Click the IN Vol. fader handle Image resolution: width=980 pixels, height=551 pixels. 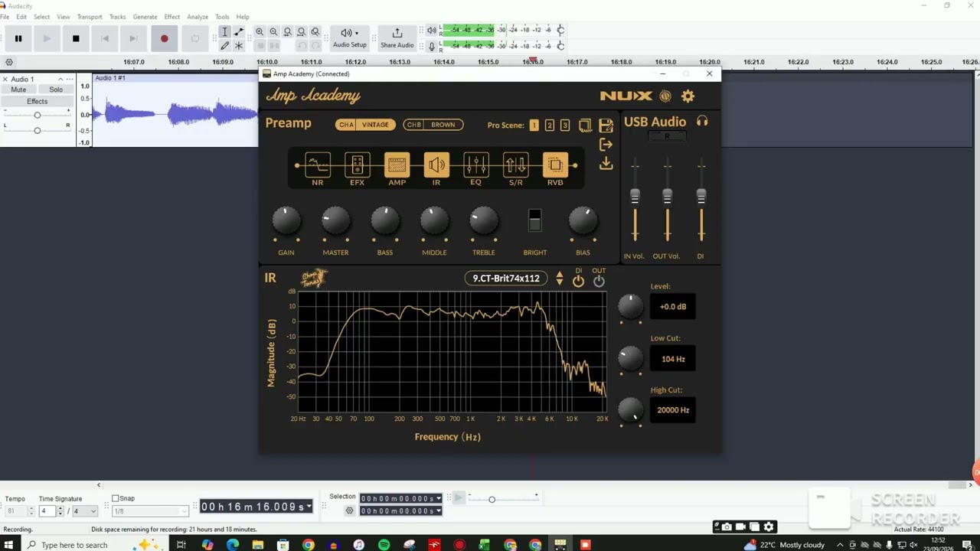coord(635,197)
